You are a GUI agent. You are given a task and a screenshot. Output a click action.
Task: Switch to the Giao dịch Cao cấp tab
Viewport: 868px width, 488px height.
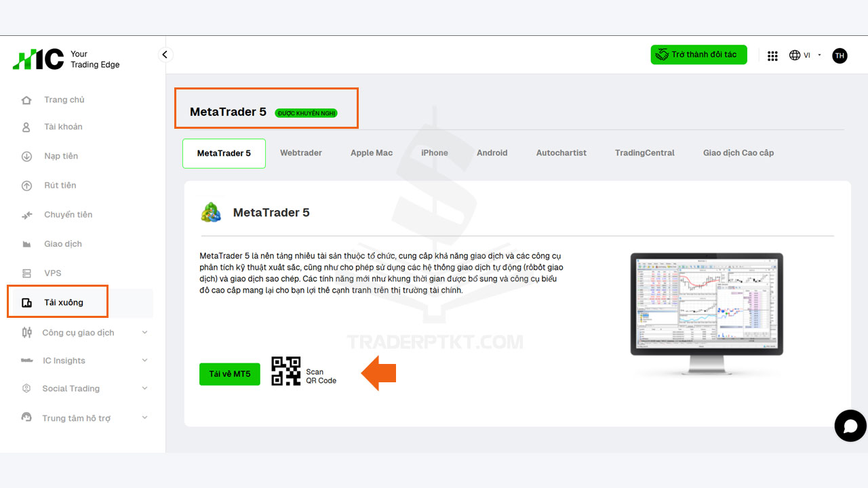(738, 153)
